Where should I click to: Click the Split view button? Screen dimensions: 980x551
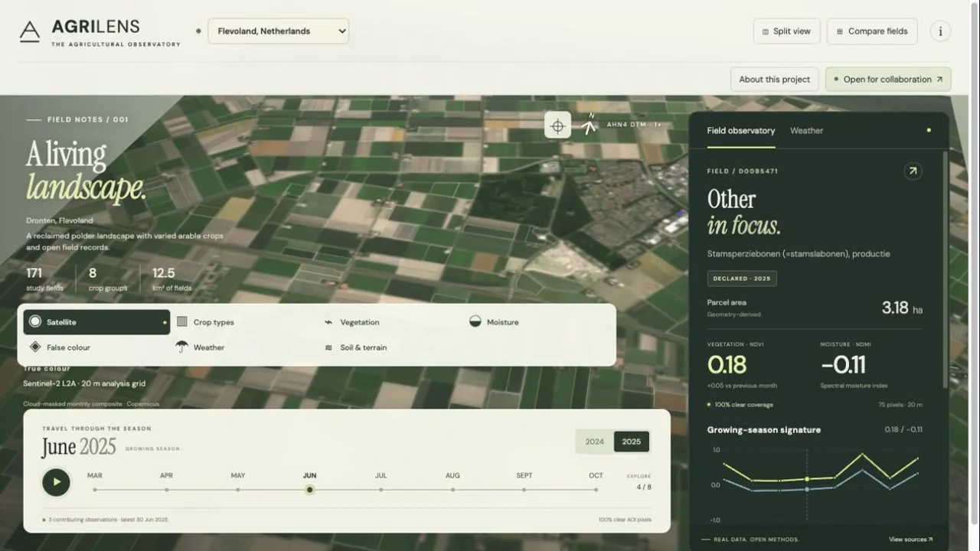[786, 31]
